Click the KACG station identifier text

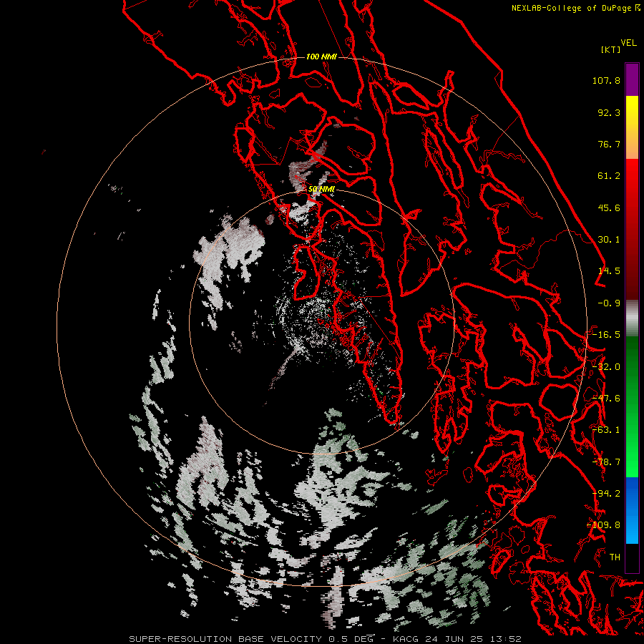coord(406,639)
